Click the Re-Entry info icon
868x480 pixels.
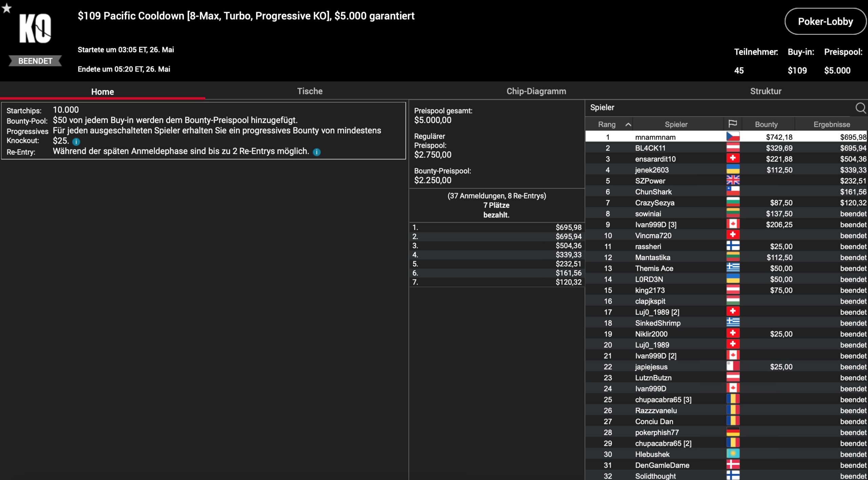coord(317,152)
